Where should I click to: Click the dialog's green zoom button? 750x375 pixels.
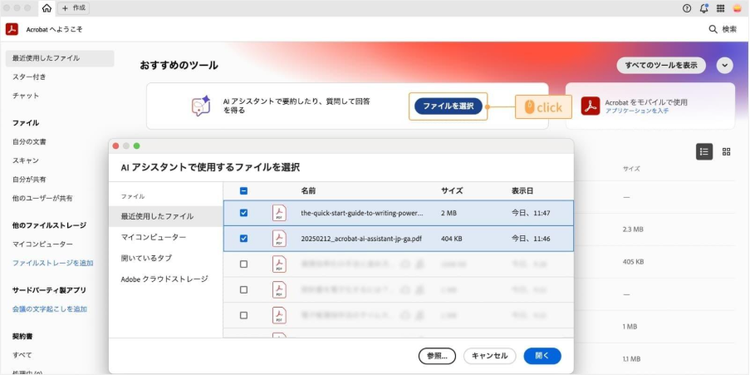(137, 146)
